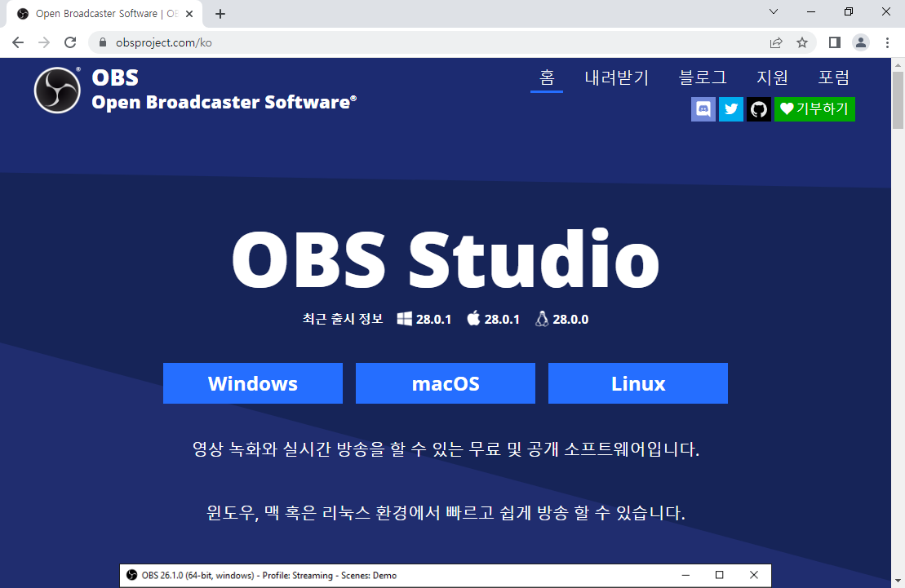Select the Open Broadcaster Software tab
This screenshot has width=905, height=588.
pos(104,14)
